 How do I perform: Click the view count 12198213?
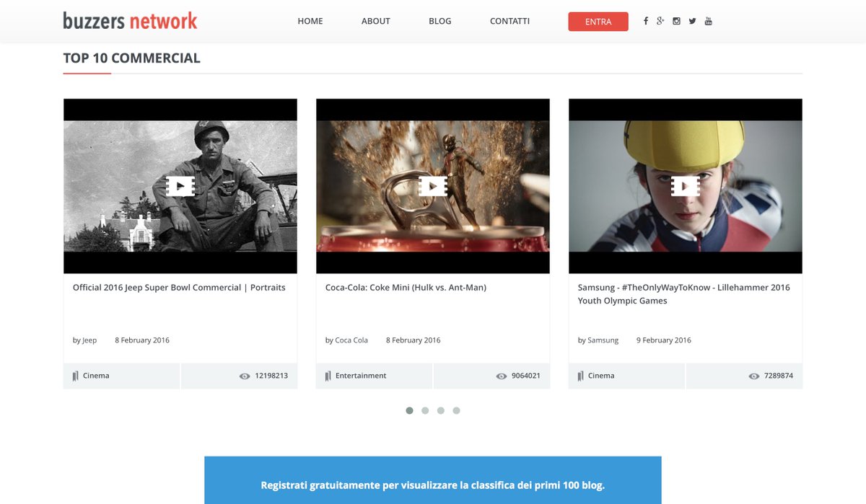(271, 376)
